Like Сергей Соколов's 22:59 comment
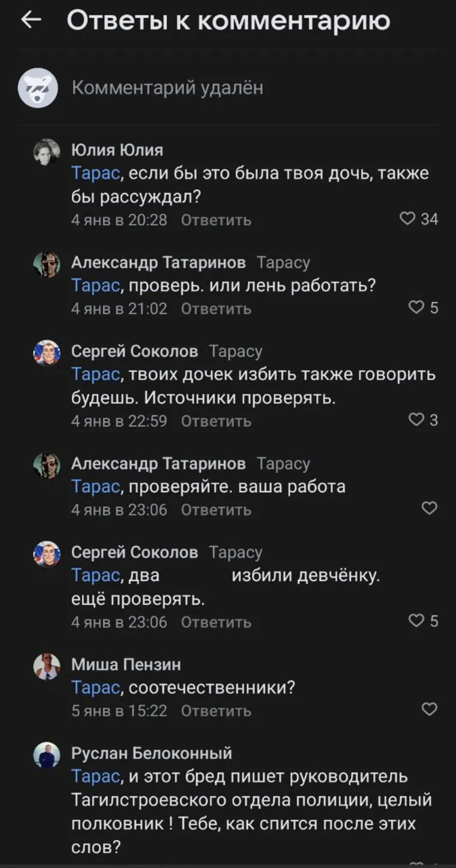The height and width of the screenshot is (868, 456). pos(416,420)
